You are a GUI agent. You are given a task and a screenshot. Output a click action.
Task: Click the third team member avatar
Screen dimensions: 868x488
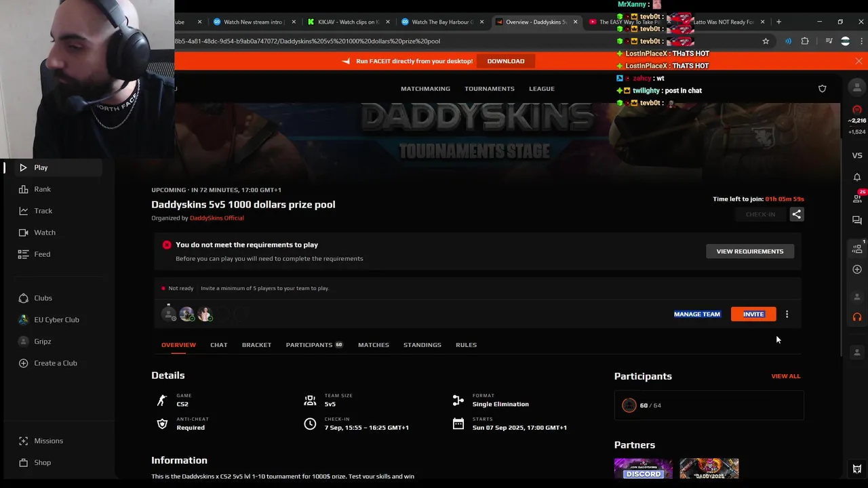coord(205,314)
